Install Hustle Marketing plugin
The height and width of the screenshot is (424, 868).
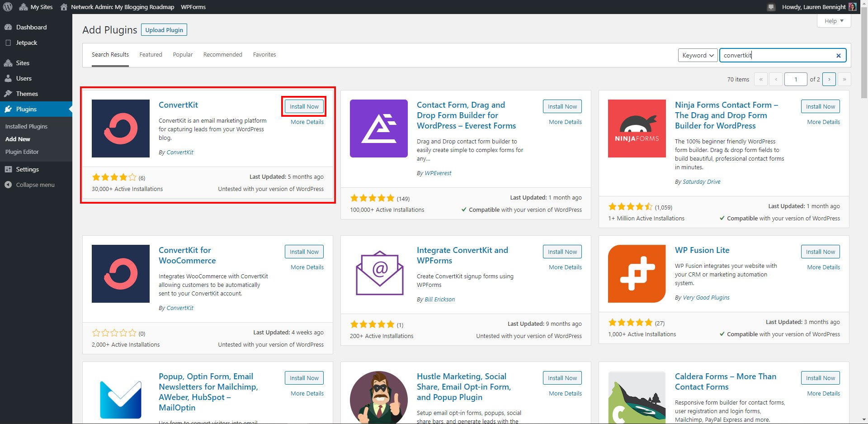(x=562, y=378)
